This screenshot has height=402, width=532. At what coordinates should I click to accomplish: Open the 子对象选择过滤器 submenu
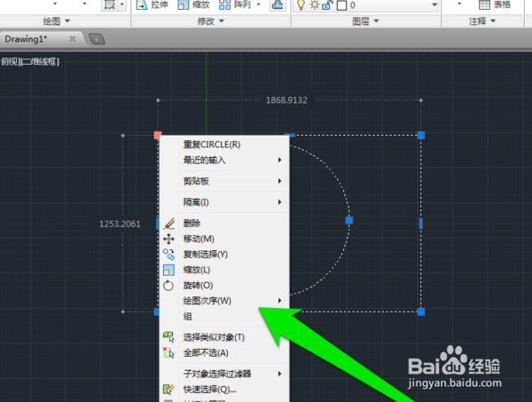[x=224, y=374]
